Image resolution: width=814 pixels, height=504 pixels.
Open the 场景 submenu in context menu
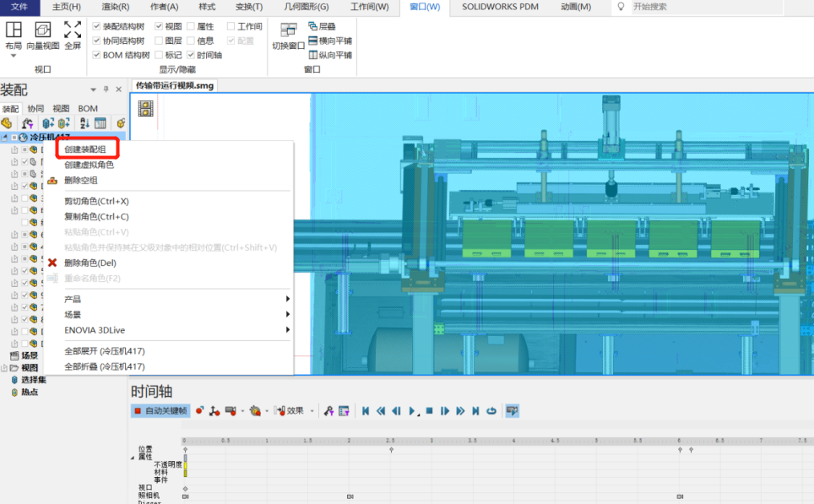tap(176, 315)
